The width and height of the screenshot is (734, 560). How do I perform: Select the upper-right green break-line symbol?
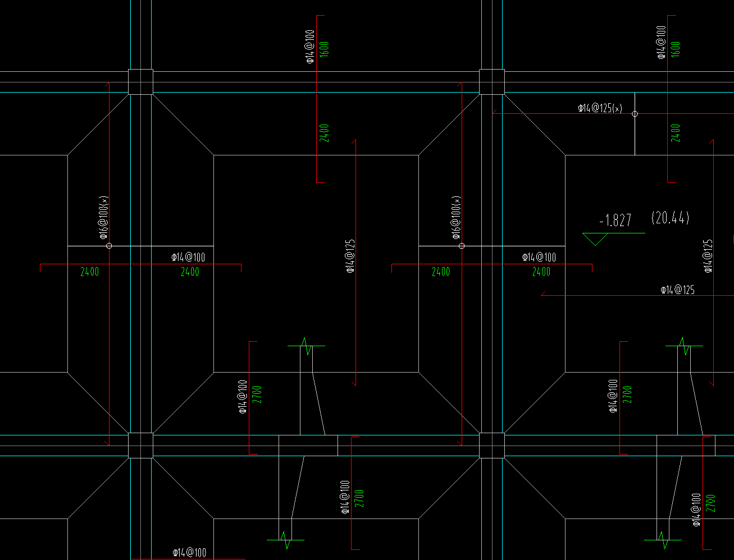(684, 346)
